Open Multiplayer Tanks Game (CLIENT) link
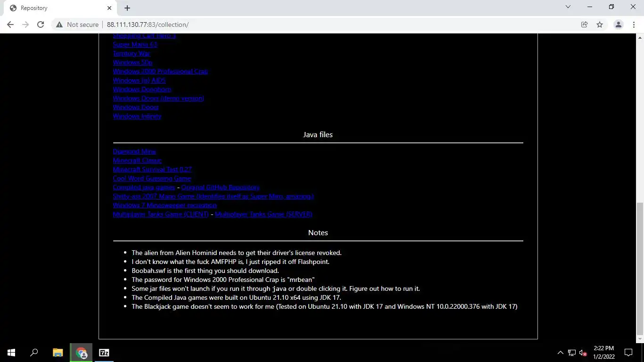 pos(161,214)
